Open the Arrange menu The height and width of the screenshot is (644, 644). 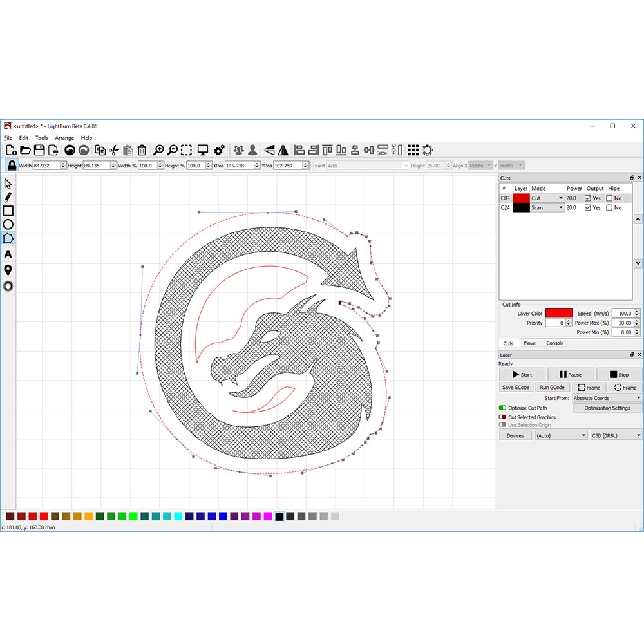coord(64,138)
